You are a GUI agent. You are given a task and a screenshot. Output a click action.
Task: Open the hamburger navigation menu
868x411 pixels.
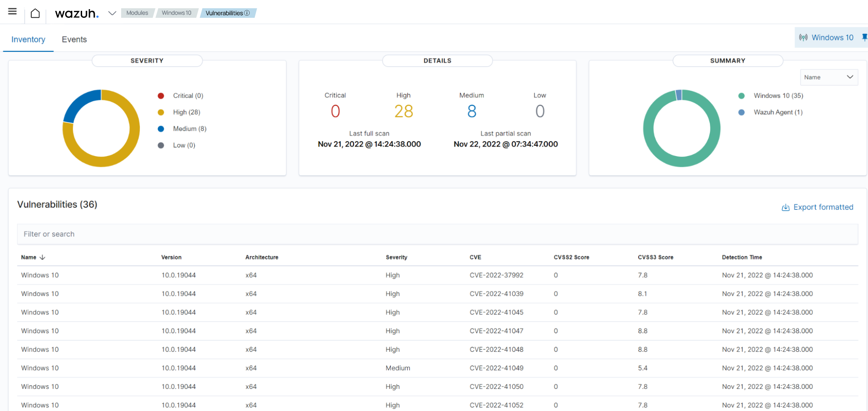(x=12, y=12)
